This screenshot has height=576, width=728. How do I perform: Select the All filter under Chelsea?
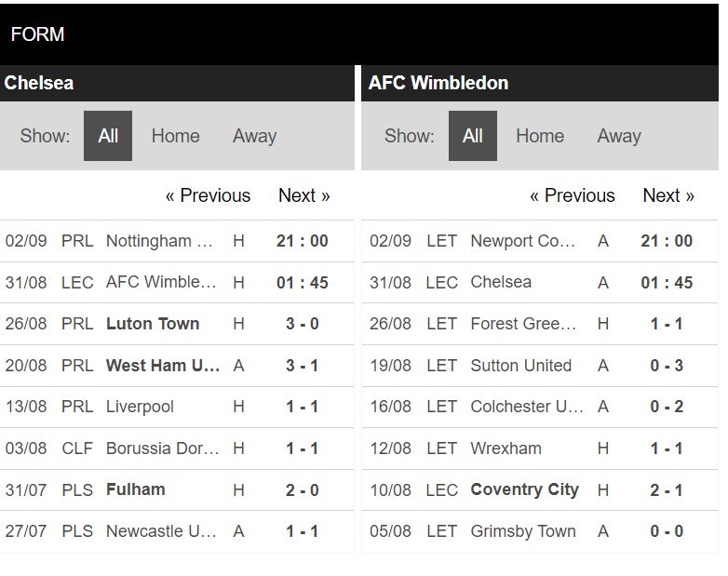[108, 136]
